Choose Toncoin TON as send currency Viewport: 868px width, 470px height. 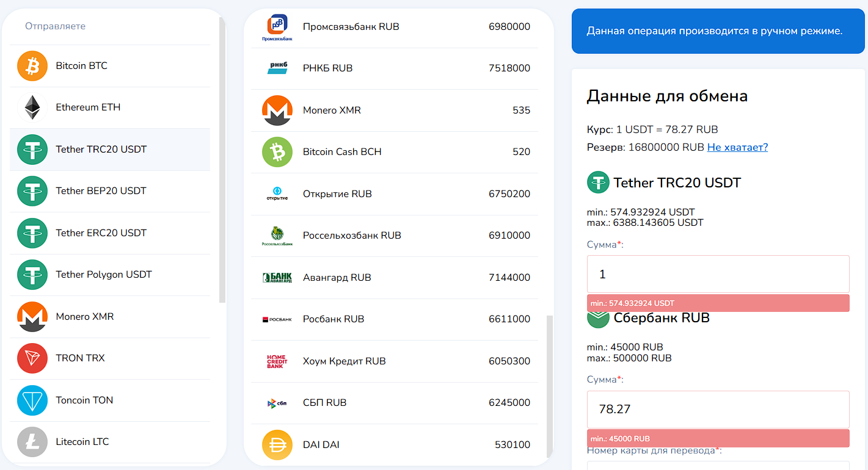pyautogui.click(x=110, y=400)
